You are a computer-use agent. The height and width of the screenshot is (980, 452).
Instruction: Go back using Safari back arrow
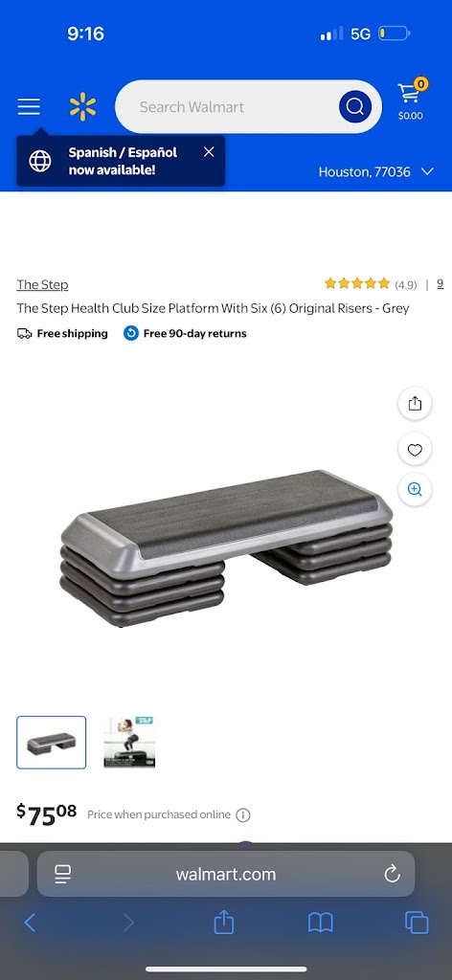pos(30,923)
